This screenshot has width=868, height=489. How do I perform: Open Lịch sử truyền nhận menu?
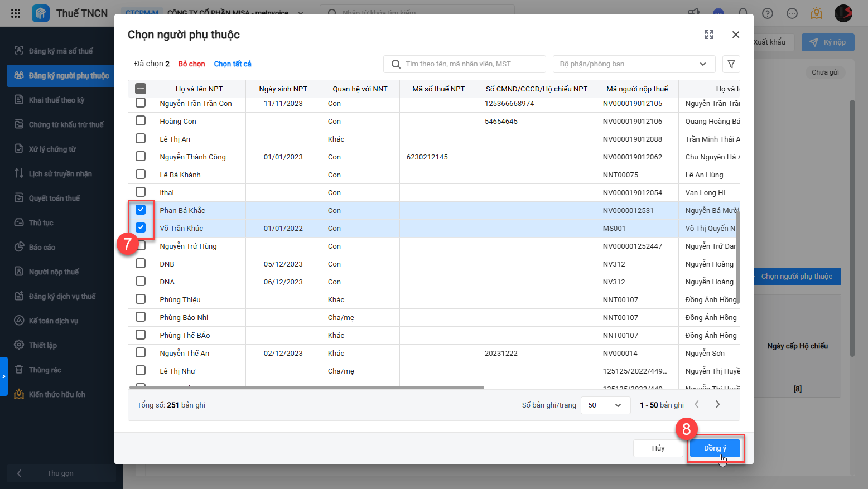coord(61,173)
